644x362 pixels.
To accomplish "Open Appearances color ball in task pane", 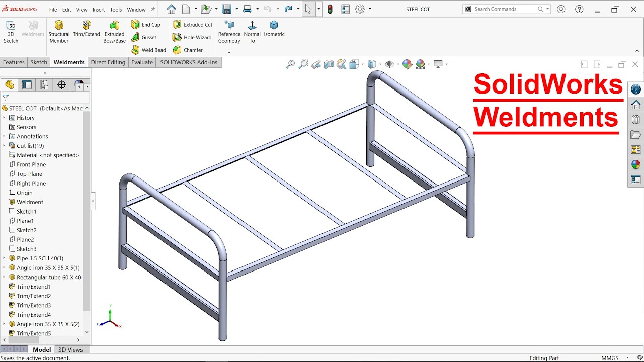I will pyautogui.click(x=636, y=164).
